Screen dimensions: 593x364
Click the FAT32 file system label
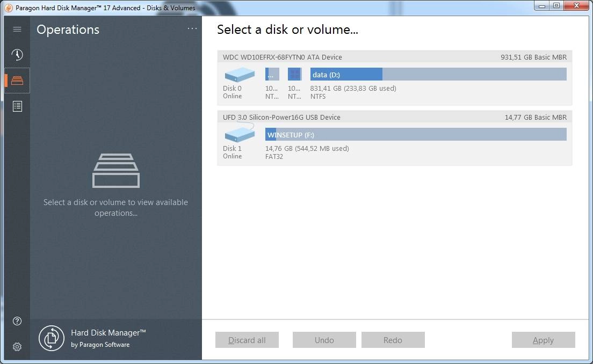click(x=274, y=156)
